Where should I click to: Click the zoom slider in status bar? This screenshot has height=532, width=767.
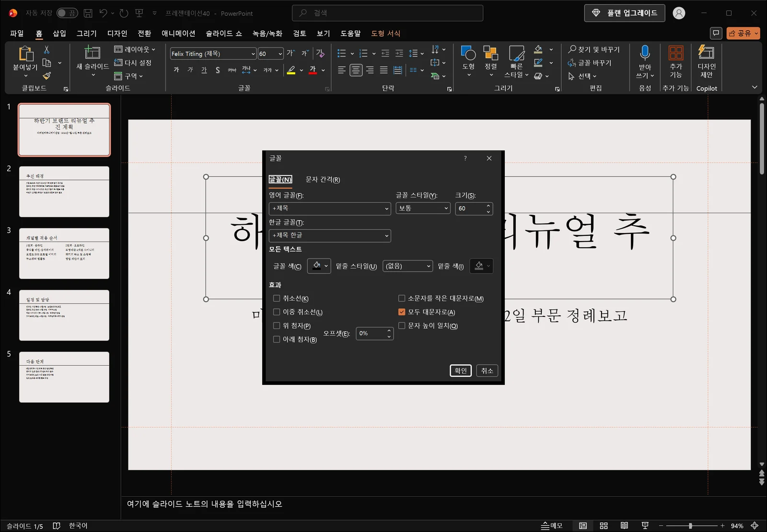tap(690, 526)
